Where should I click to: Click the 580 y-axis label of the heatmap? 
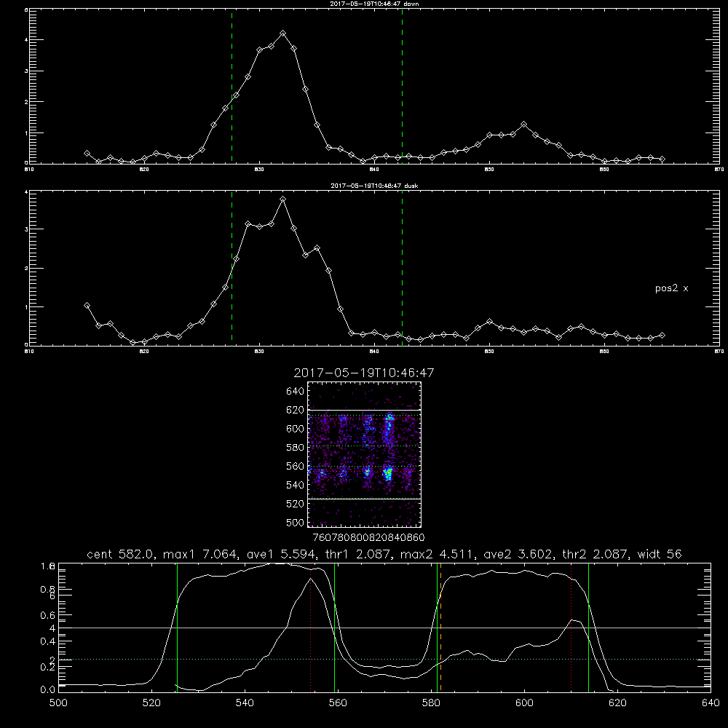click(x=296, y=448)
